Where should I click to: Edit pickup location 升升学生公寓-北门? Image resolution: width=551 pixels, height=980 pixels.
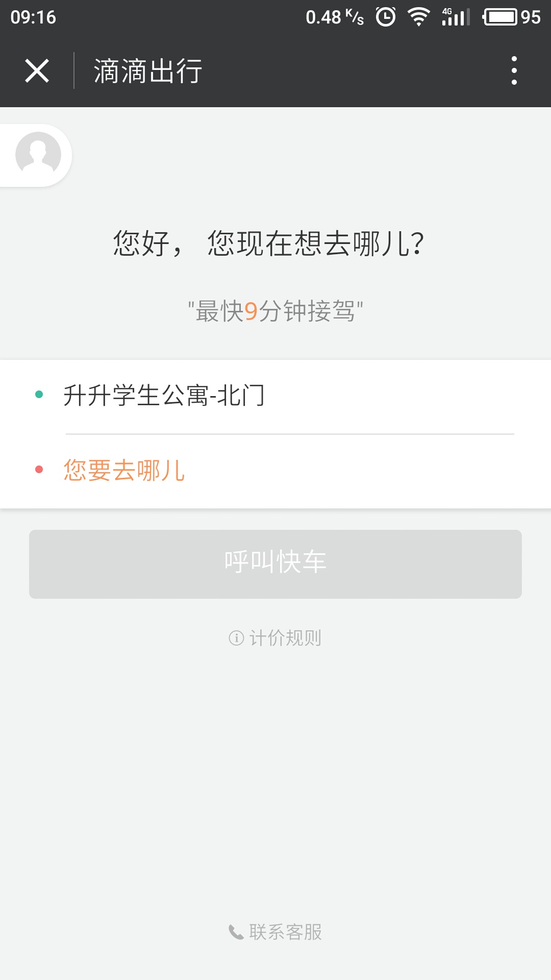[x=164, y=396]
